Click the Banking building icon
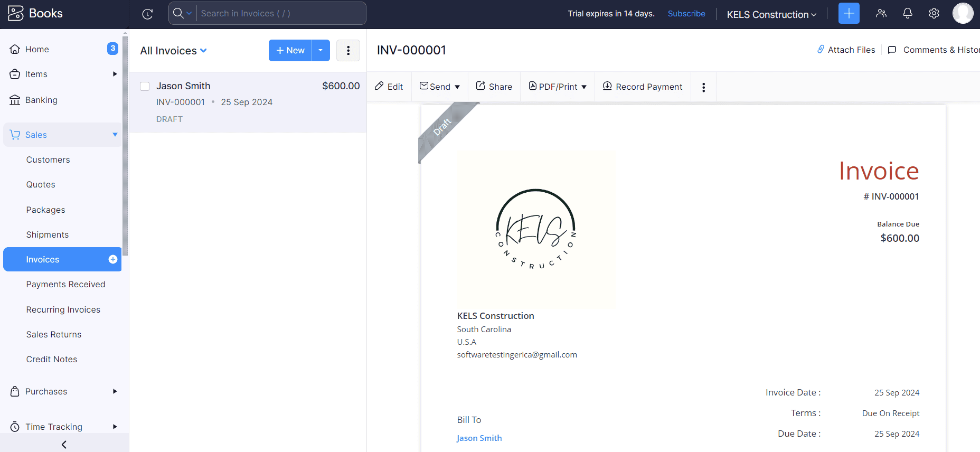The width and height of the screenshot is (980, 452). coord(15,100)
